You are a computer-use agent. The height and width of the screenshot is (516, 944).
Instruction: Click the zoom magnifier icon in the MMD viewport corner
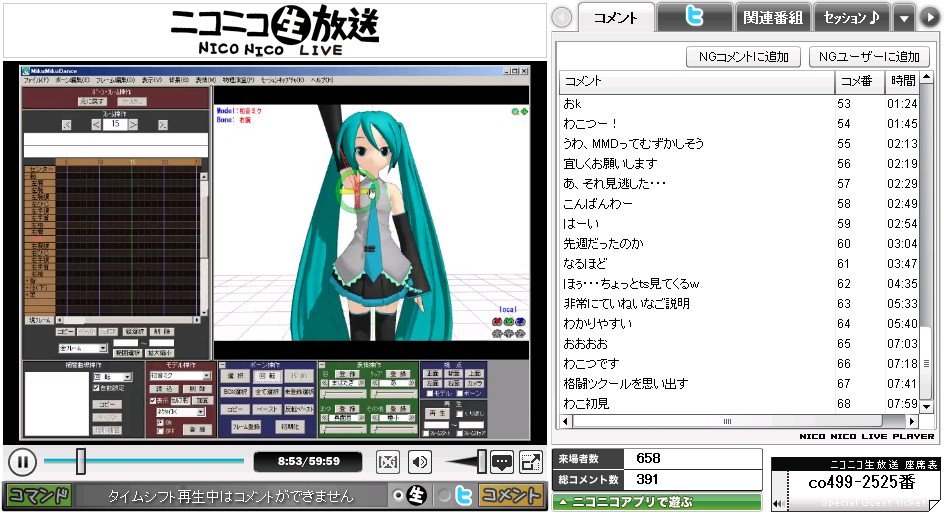click(515, 111)
